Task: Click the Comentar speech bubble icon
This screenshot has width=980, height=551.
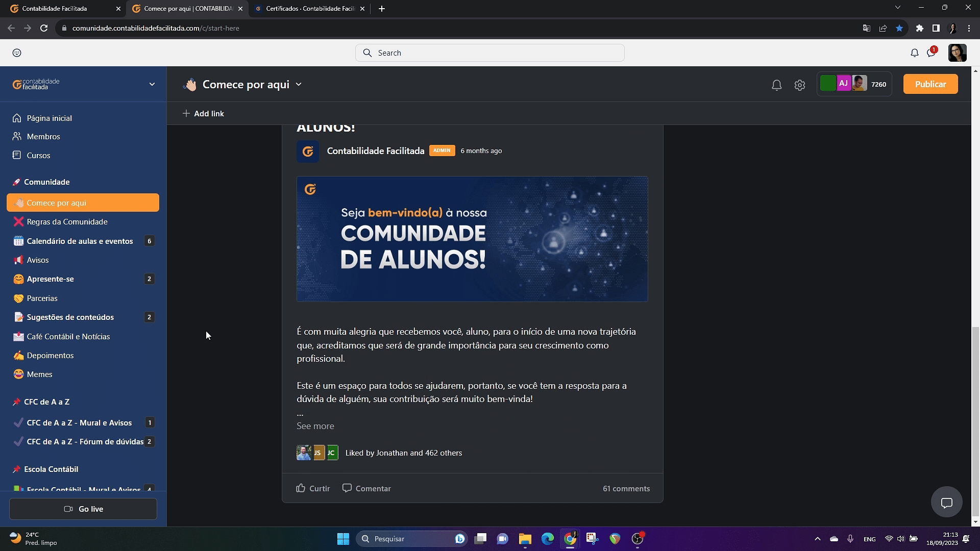Action: pos(347,488)
